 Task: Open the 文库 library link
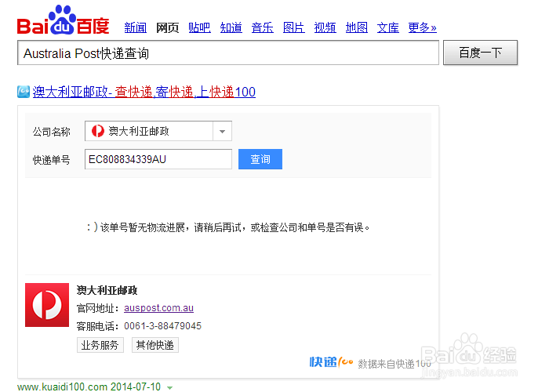point(388,27)
